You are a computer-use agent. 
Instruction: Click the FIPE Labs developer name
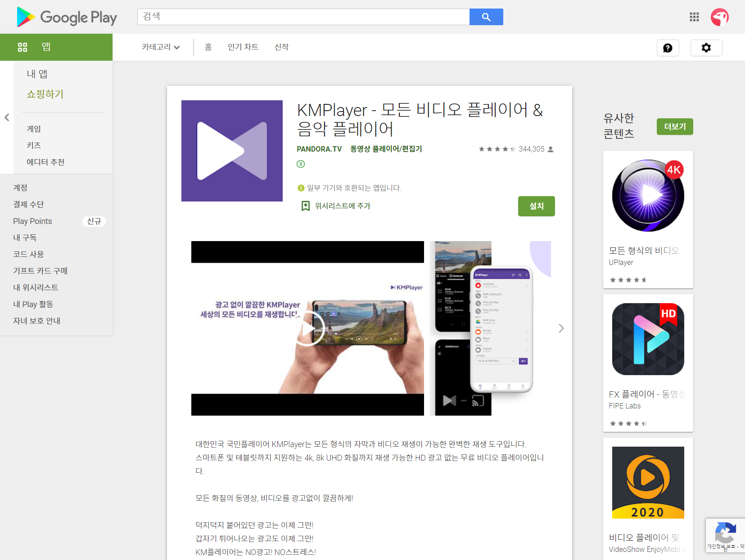coord(624,406)
